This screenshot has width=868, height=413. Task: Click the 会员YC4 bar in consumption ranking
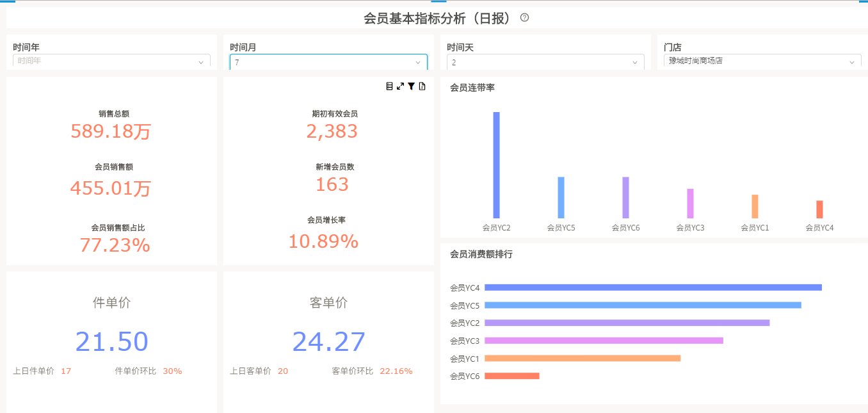click(x=653, y=287)
